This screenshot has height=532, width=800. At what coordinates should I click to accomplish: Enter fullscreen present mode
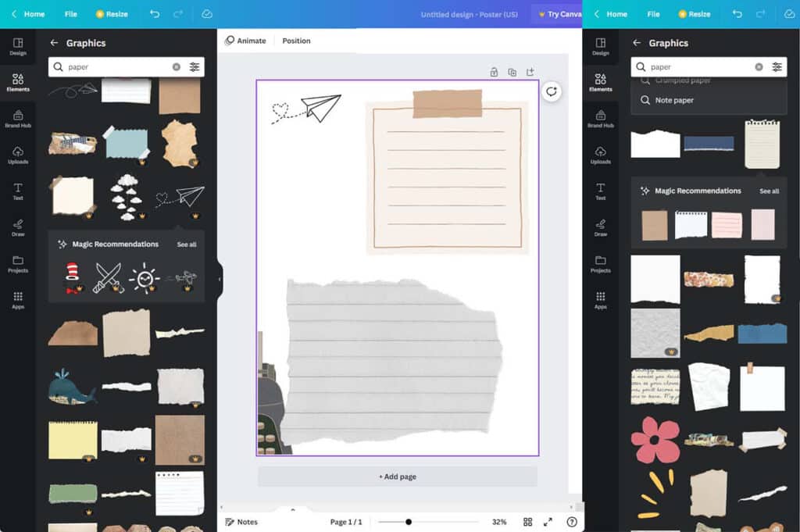coord(548,522)
